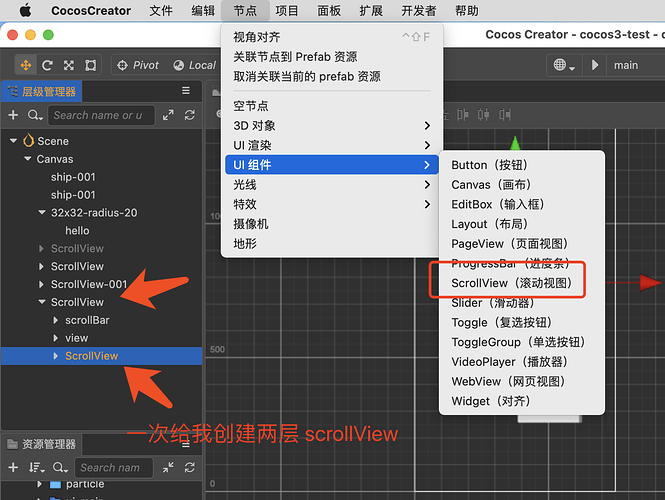Viewport: 665px width, 500px height.
Task: Add a new node in hierarchy
Action: (x=13, y=115)
